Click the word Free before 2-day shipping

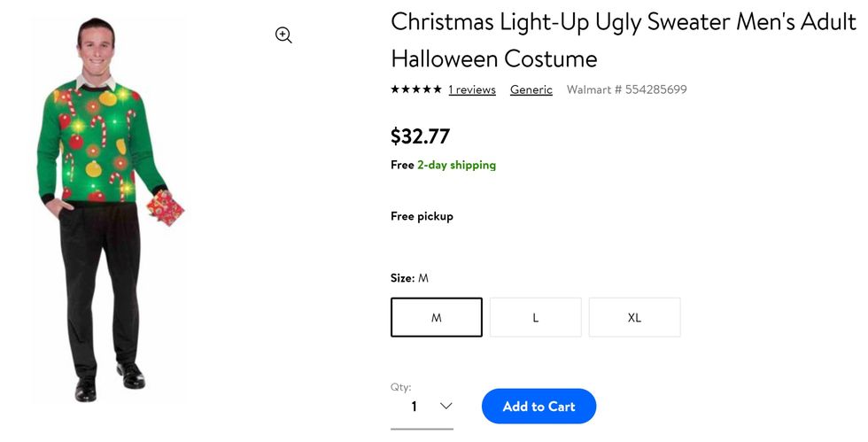point(402,165)
